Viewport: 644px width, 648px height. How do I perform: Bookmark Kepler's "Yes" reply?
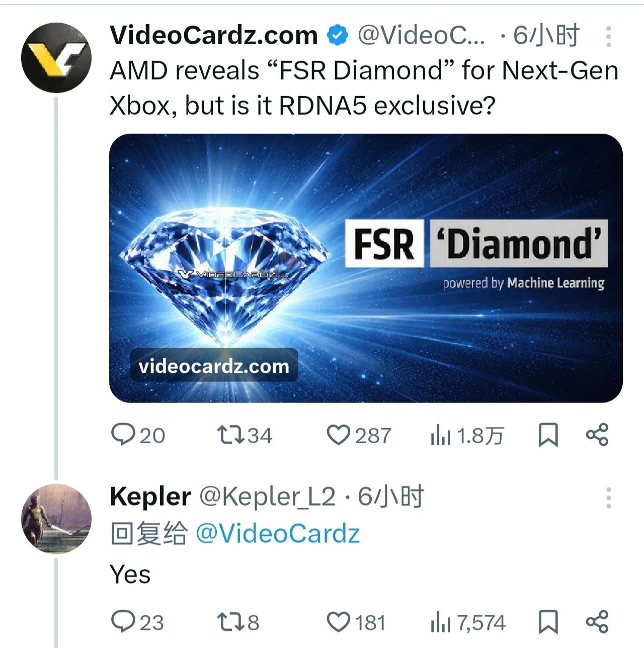(548, 622)
